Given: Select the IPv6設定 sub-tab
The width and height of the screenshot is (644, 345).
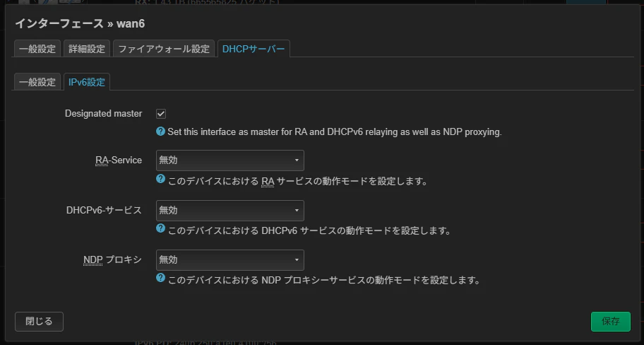Looking at the screenshot, I should click(87, 82).
